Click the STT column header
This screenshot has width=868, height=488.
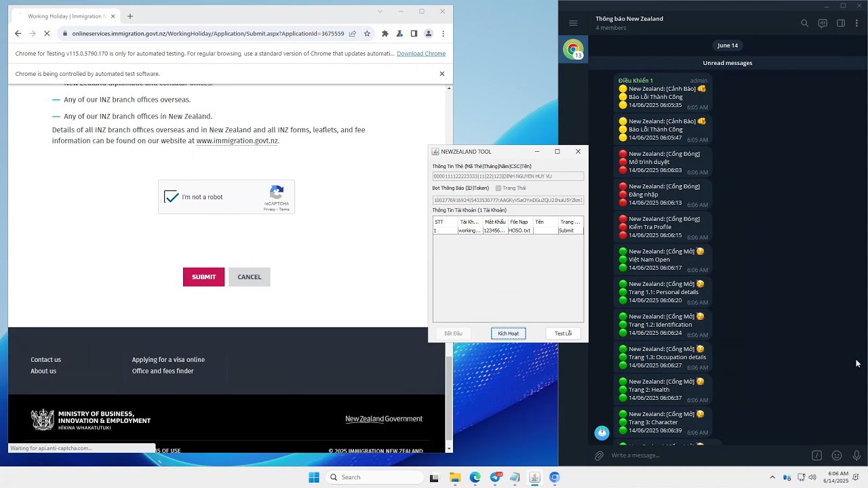[445, 222]
